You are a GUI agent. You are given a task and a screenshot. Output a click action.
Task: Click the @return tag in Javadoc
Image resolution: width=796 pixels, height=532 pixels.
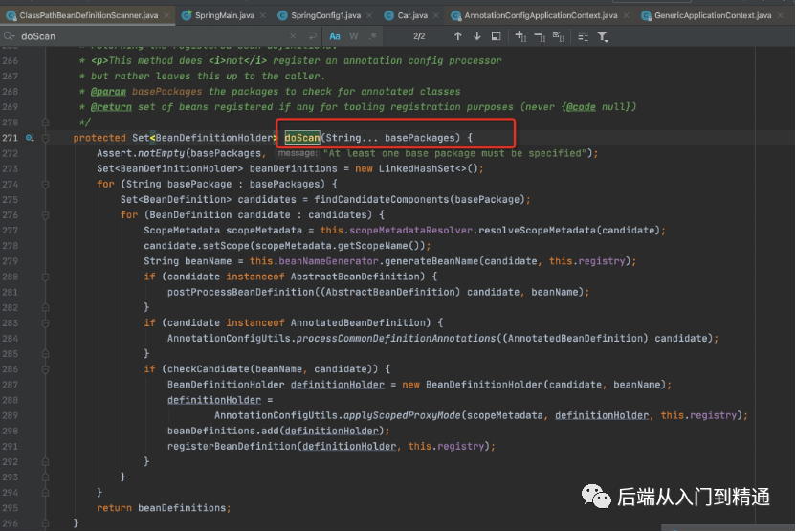pos(111,107)
